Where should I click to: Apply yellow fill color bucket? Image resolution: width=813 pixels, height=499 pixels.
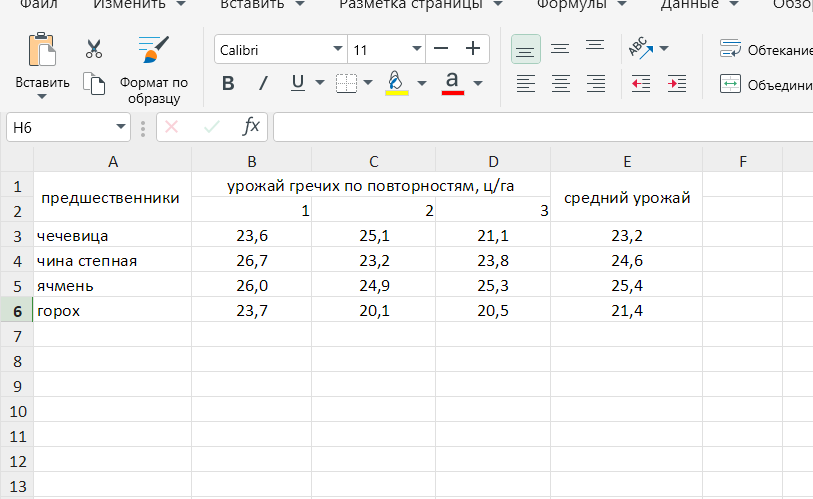397,83
